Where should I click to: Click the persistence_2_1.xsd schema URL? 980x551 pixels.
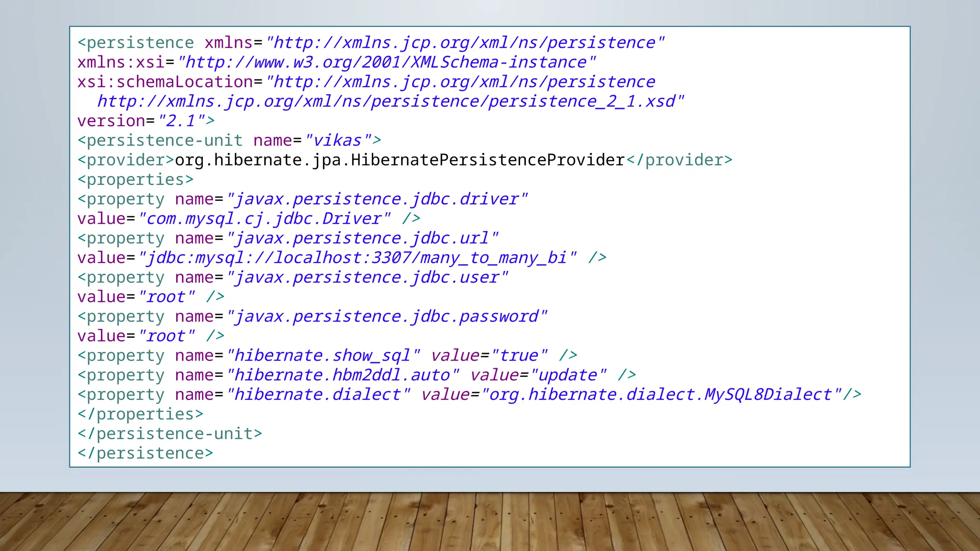(x=390, y=101)
